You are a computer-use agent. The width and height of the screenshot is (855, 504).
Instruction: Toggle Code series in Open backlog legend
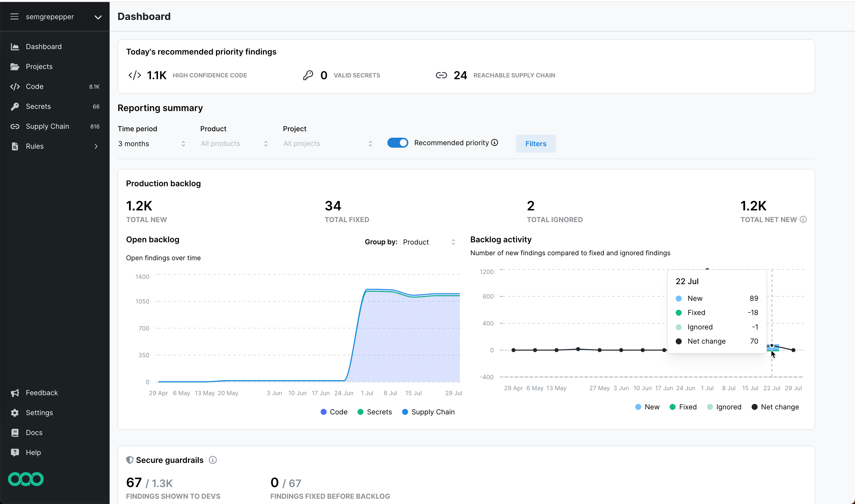334,412
